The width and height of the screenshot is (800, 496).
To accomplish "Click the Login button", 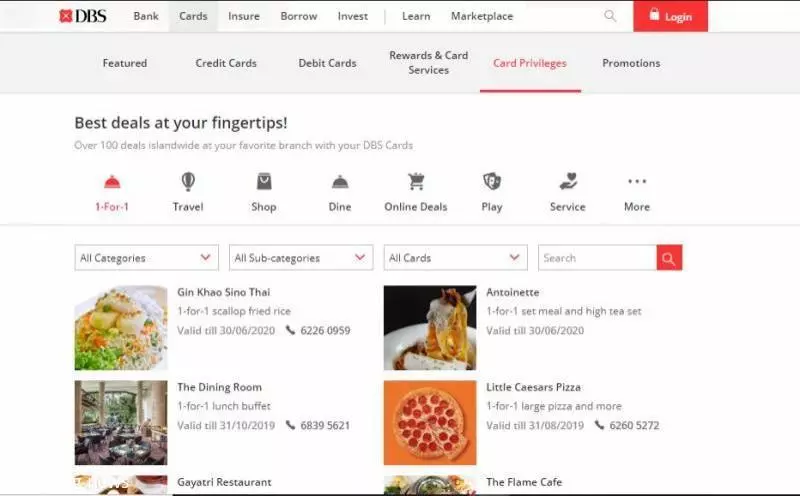I will click(670, 16).
